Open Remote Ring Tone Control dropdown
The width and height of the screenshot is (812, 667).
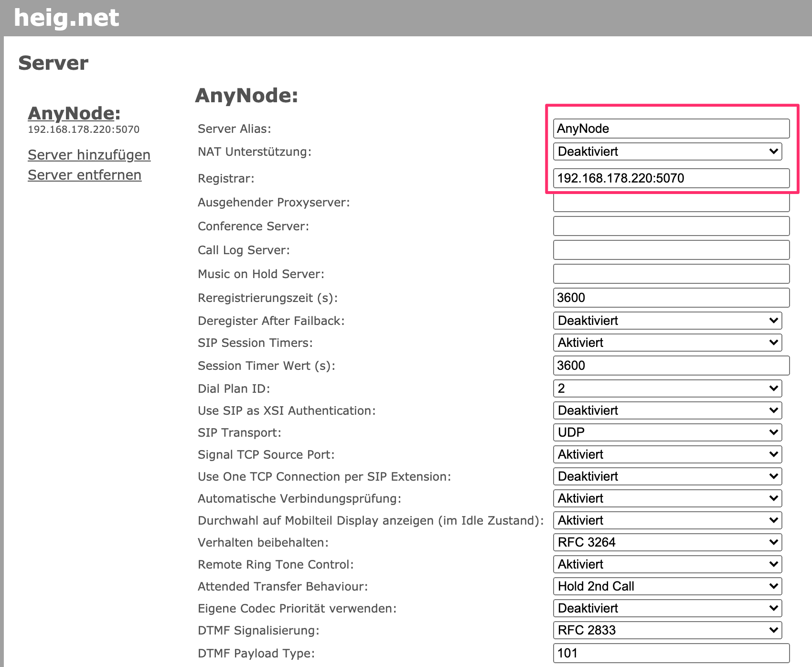(667, 564)
